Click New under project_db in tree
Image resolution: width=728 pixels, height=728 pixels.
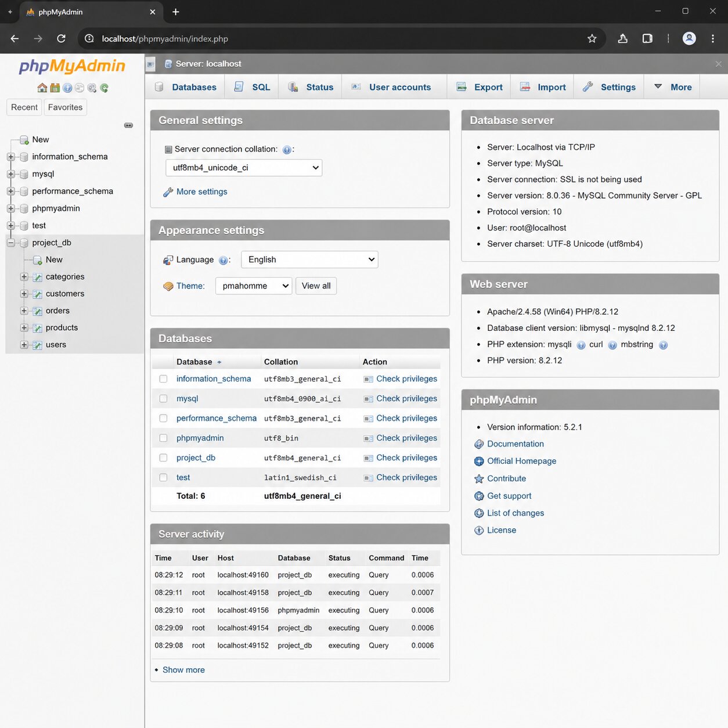(x=54, y=260)
